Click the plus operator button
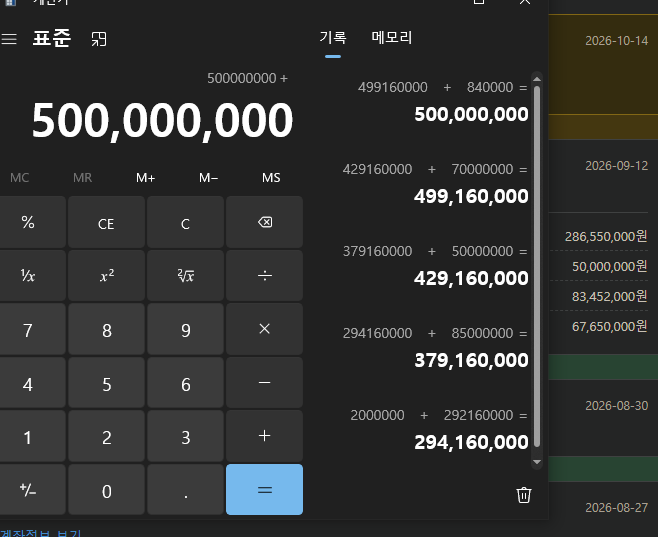The width and height of the screenshot is (658, 537). click(x=264, y=436)
